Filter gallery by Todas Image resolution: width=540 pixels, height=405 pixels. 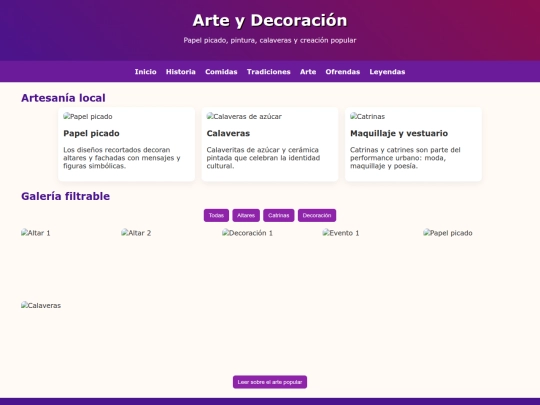(x=216, y=215)
